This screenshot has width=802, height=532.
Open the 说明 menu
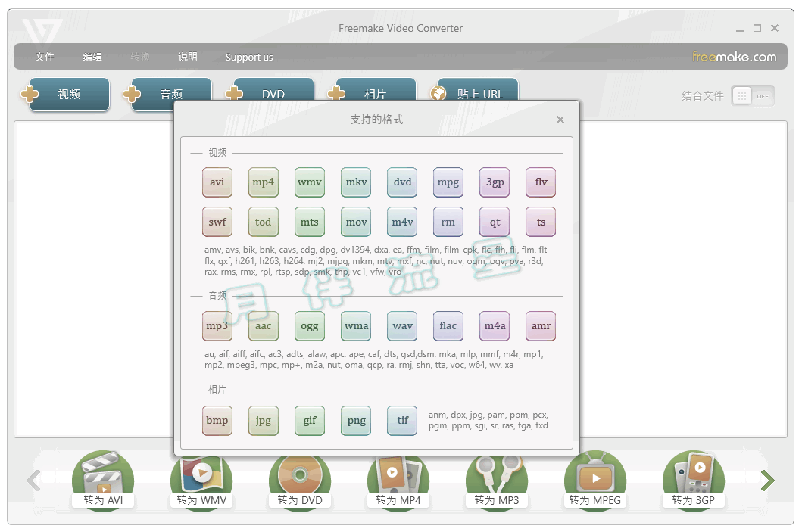(x=188, y=57)
